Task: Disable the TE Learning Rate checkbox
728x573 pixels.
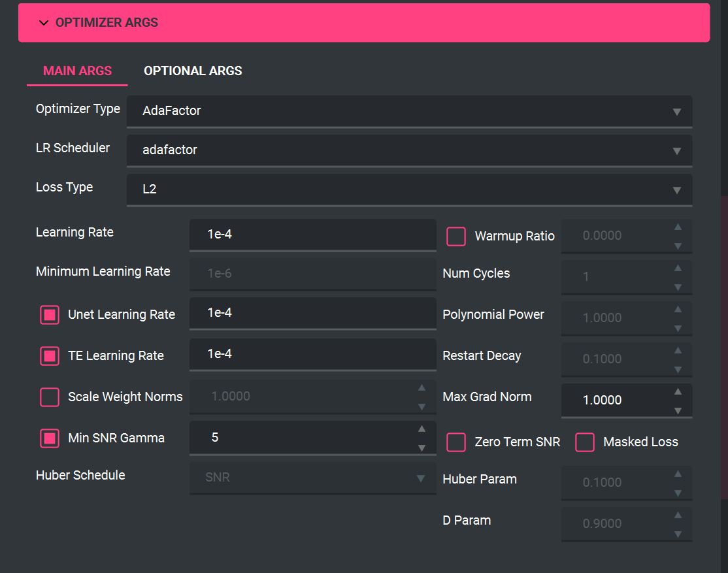Action: tap(50, 356)
